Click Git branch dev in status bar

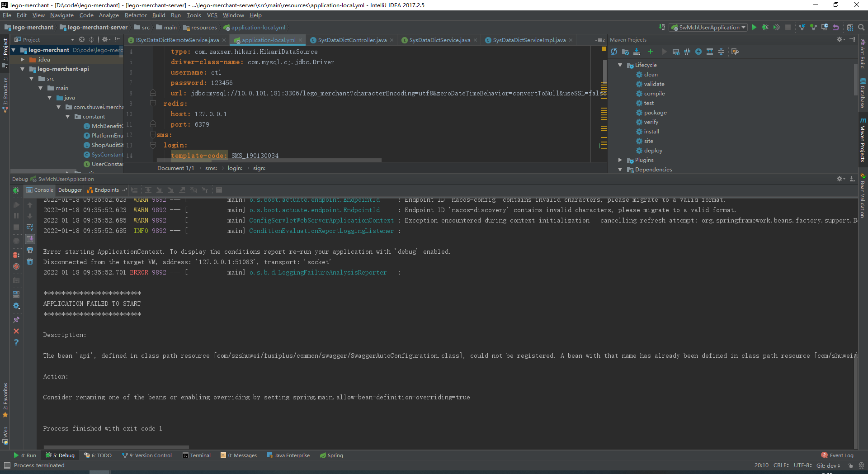(828, 465)
